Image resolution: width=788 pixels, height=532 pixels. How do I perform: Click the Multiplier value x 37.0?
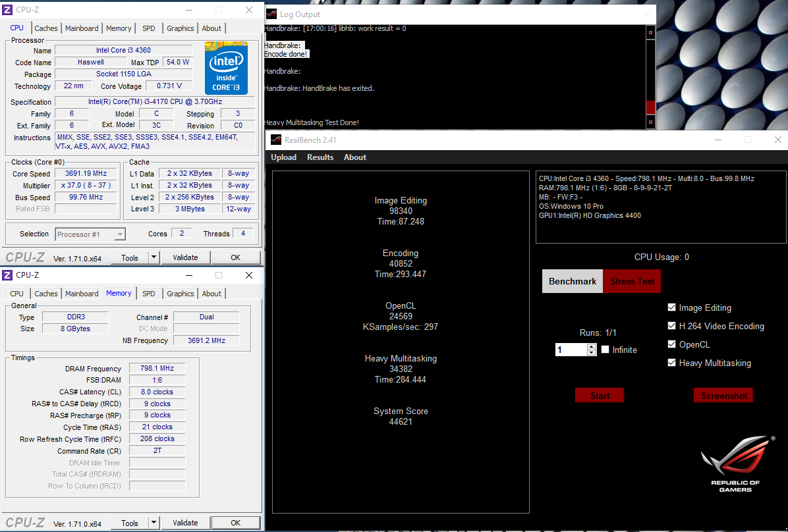86,186
